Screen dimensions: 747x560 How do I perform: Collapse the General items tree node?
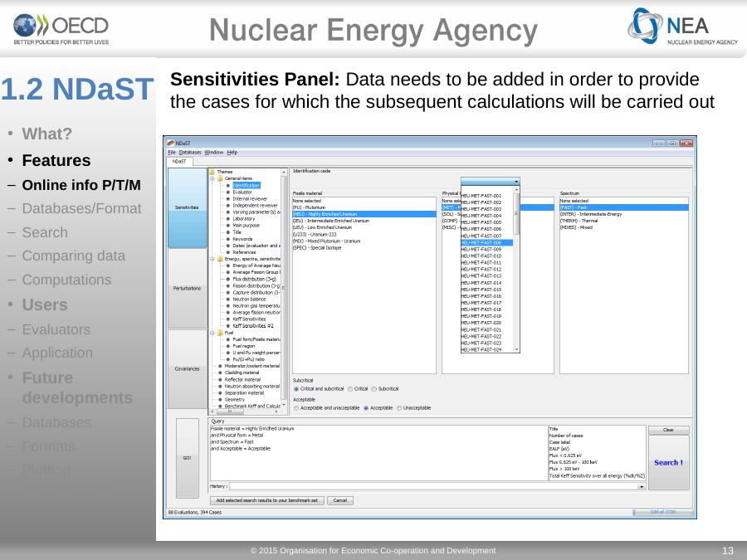(x=212, y=178)
